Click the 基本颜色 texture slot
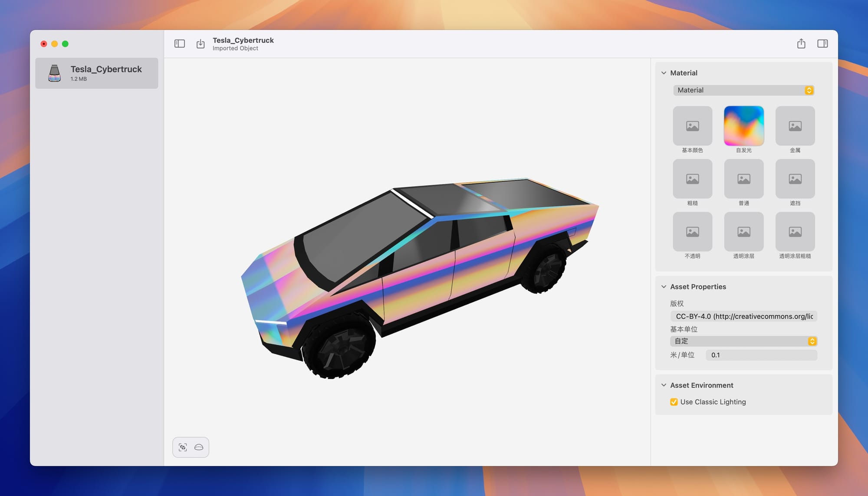Image resolution: width=868 pixels, height=496 pixels. point(692,126)
